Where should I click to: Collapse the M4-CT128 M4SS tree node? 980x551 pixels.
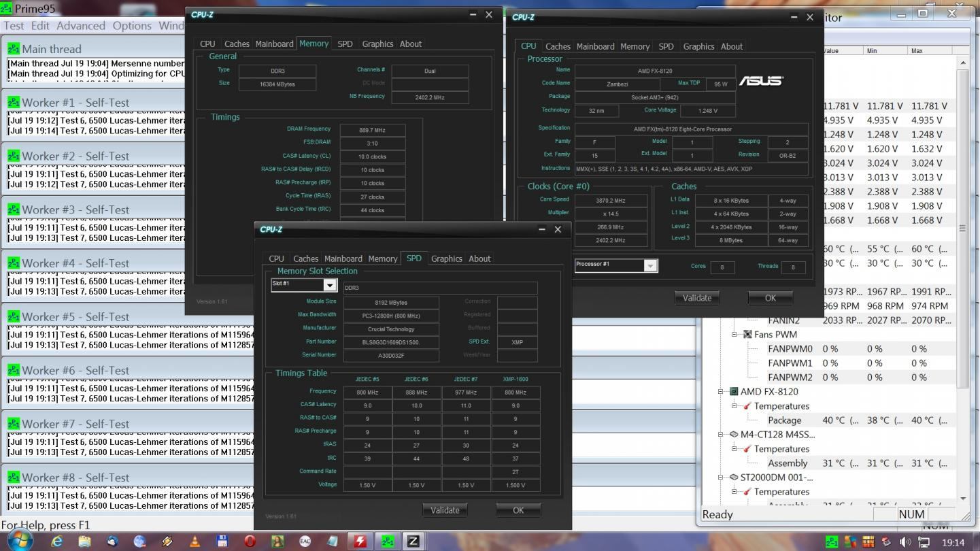tap(721, 434)
